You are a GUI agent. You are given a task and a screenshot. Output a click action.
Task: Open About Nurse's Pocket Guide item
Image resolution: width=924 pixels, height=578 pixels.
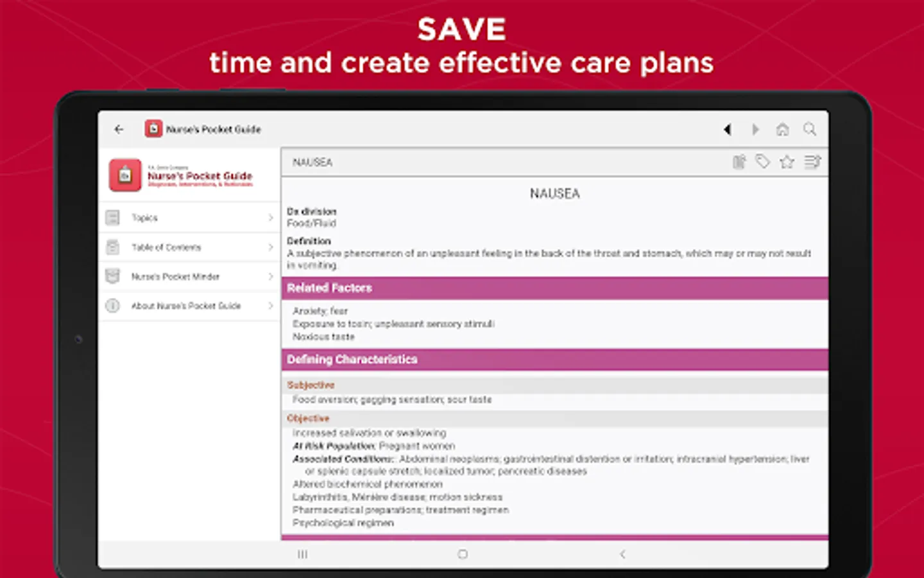point(189,306)
